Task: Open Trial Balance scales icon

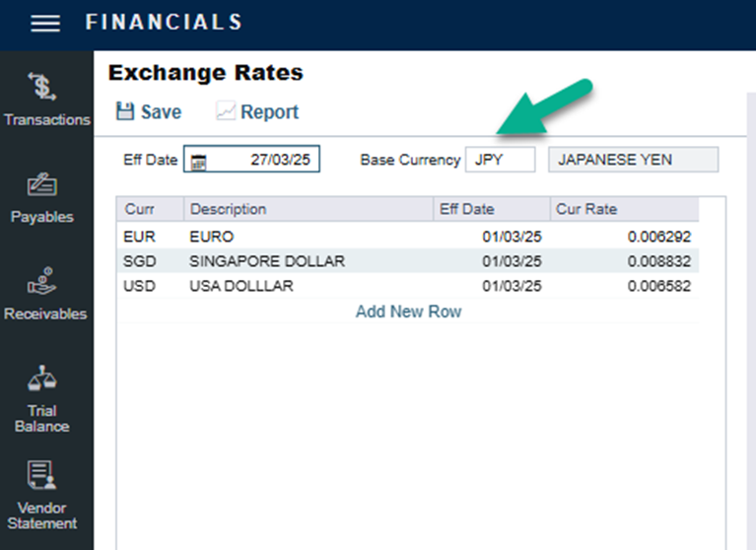Action: pos(41,378)
